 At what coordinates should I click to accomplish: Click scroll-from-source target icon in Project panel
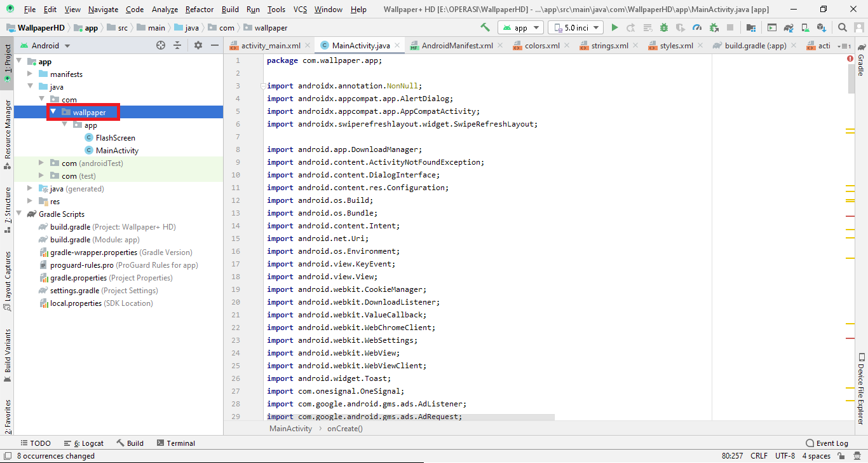pos(161,45)
